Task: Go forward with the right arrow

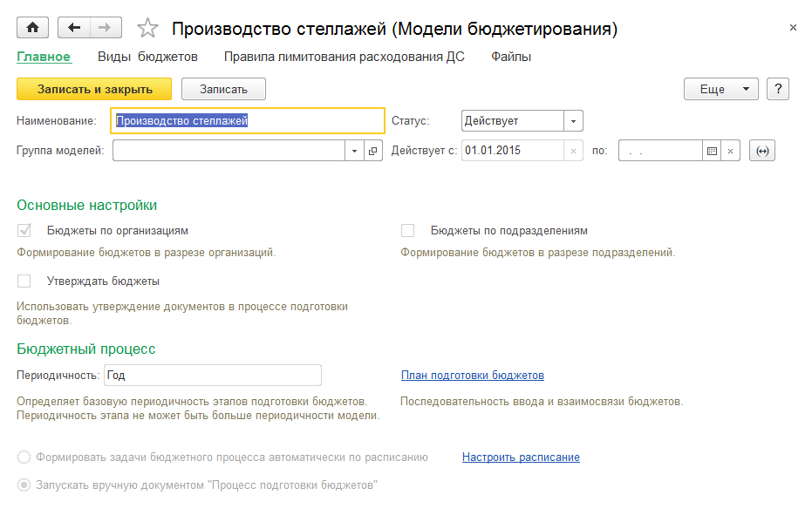Action: click(x=105, y=28)
